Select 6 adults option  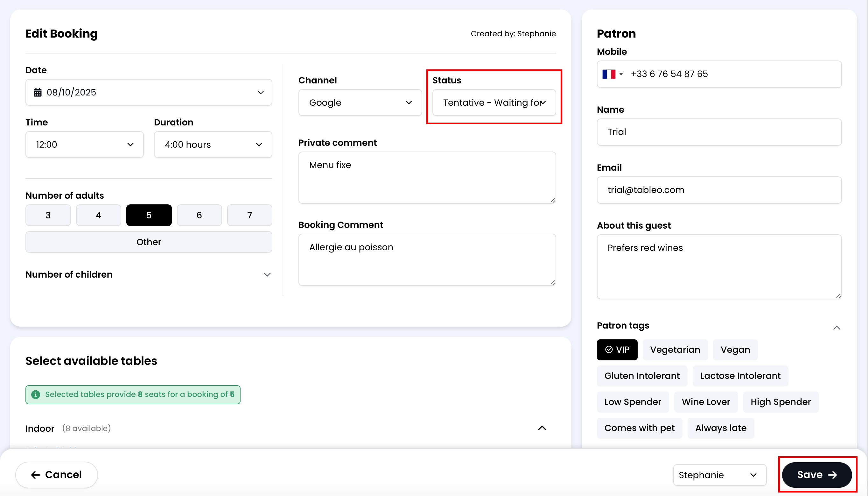(199, 215)
